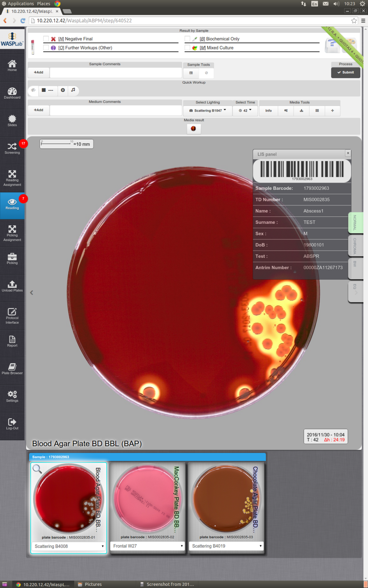Expand the Select Time 42 dropdown

[x=245, y=111]
